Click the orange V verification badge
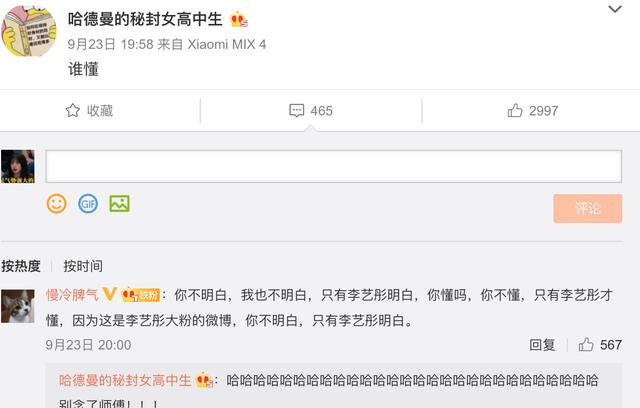Screen dimensions: 640x408 (109, 294)
